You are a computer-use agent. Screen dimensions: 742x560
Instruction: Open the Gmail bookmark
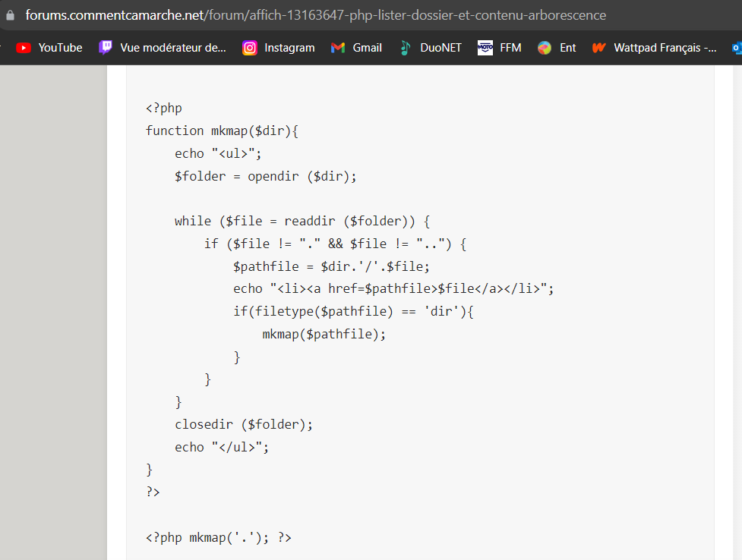click(356, 48)
